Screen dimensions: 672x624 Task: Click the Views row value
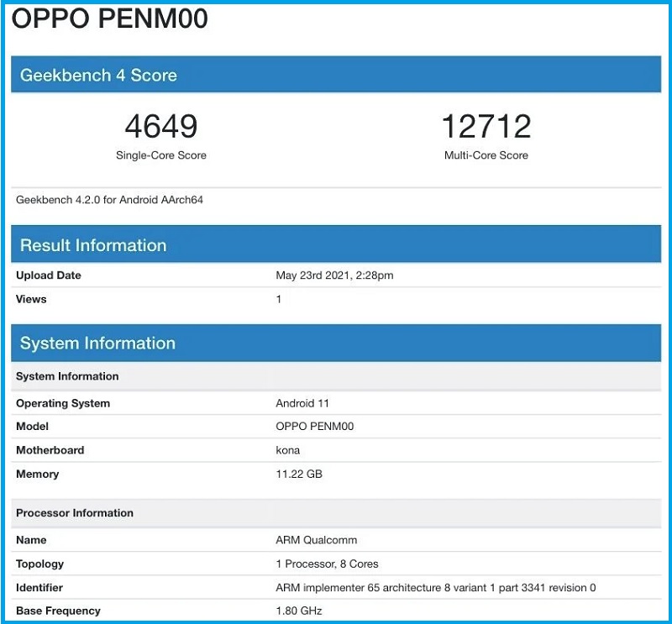tap(278, 299)
